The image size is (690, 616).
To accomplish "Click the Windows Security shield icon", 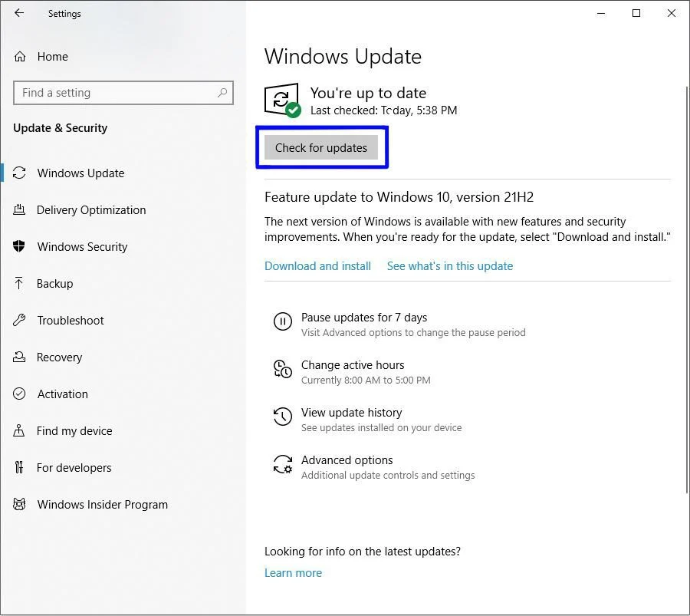I will [x=20, y=247].
